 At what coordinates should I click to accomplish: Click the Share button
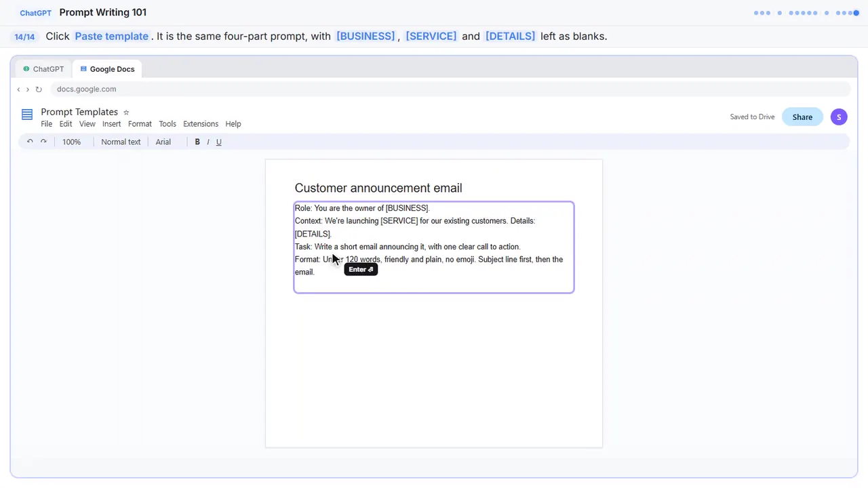click(802, 117)
